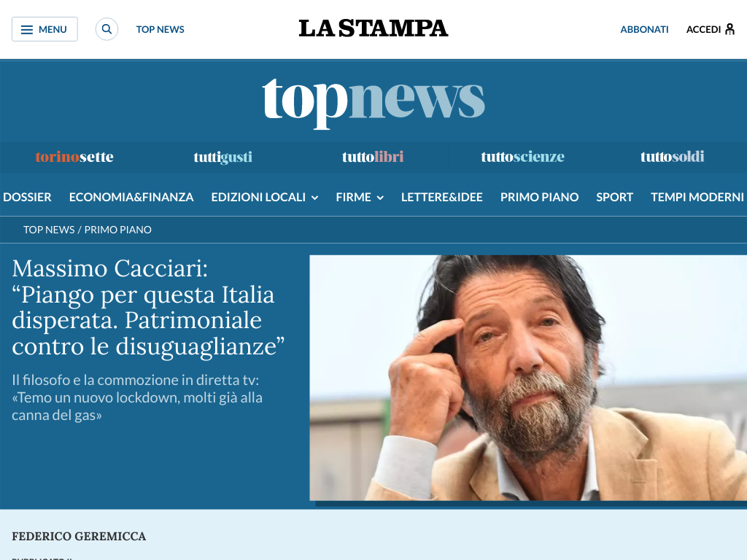Open the tuttolibri supplement logo

coord(373,157)
